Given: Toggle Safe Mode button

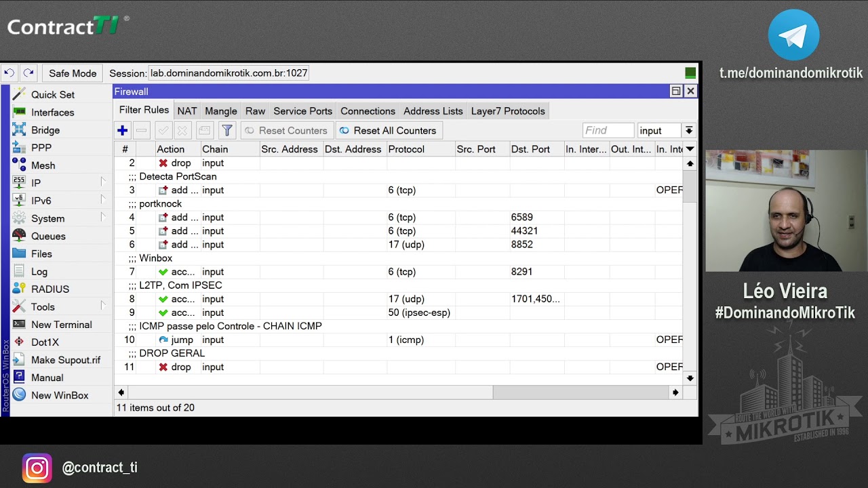Looking at the screenshot, I should pos(73,73).
